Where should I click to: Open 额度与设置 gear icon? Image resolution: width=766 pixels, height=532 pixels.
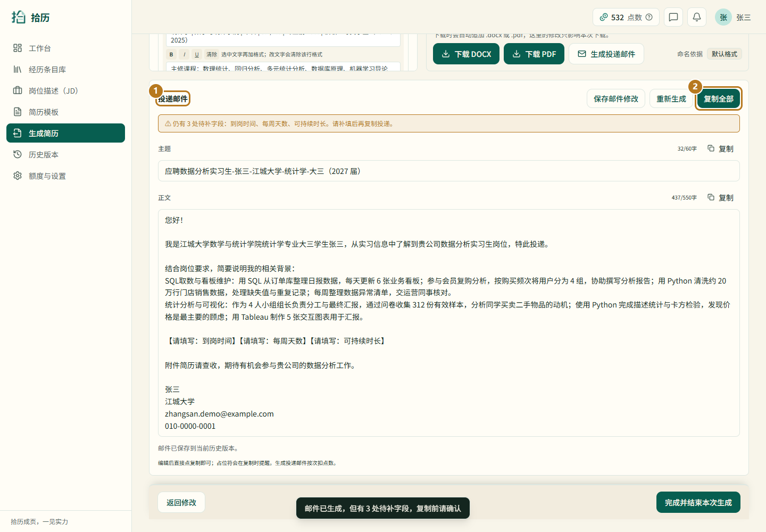click(x=18, y=176)
